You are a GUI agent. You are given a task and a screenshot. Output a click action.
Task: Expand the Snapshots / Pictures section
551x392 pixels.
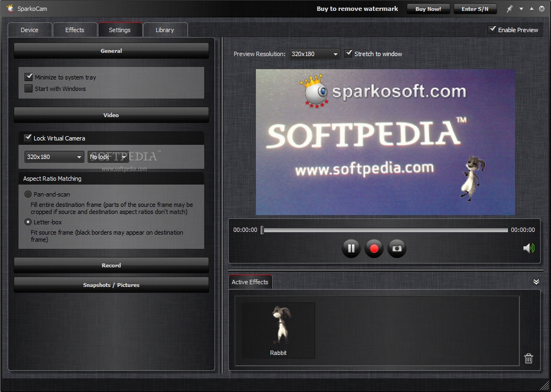[111, 285]
